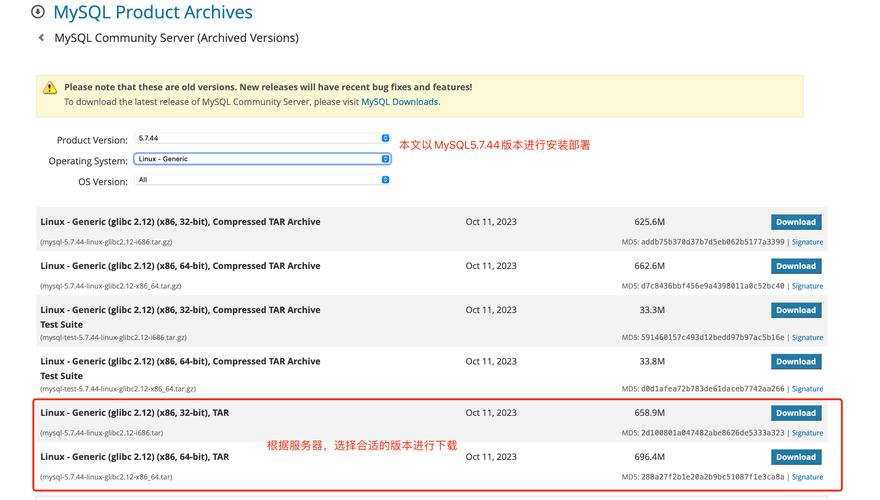
Task: Click the Operating System label
Action: 88,161
